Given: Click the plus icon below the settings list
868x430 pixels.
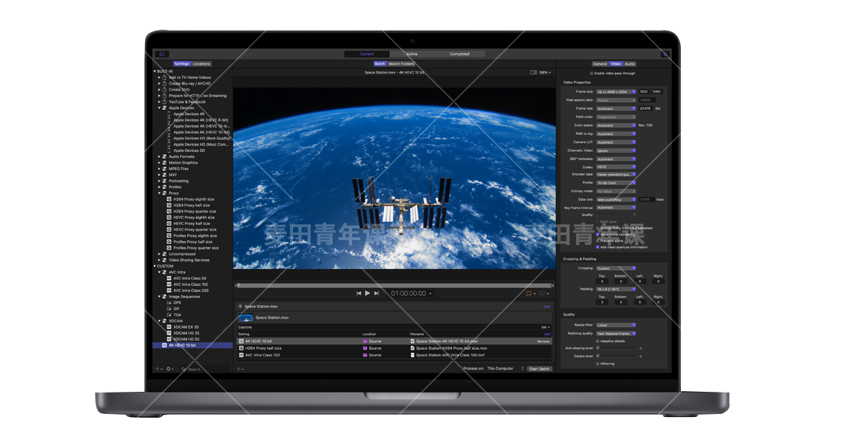Looking at the screenshot, I should (x=158, y=369).
